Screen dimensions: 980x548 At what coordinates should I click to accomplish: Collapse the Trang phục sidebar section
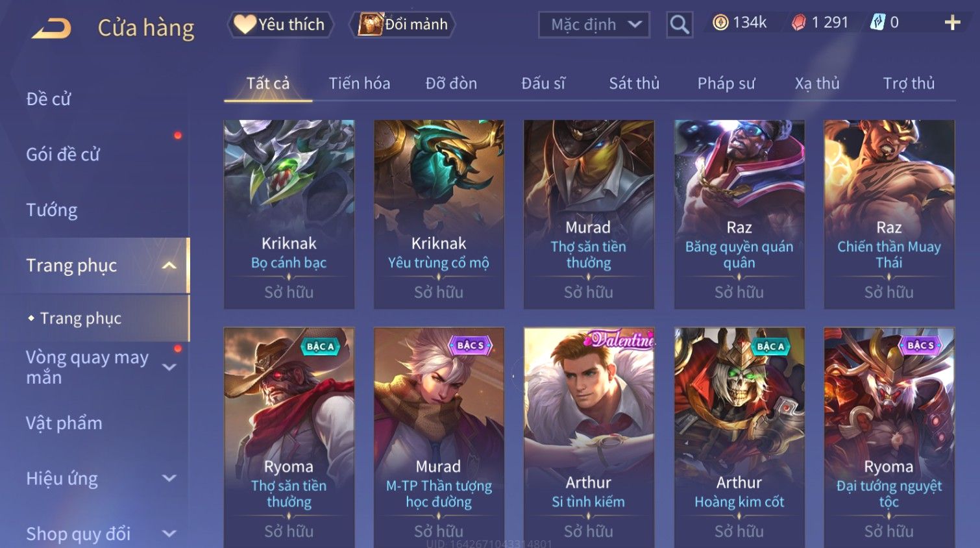coord(169,266)
